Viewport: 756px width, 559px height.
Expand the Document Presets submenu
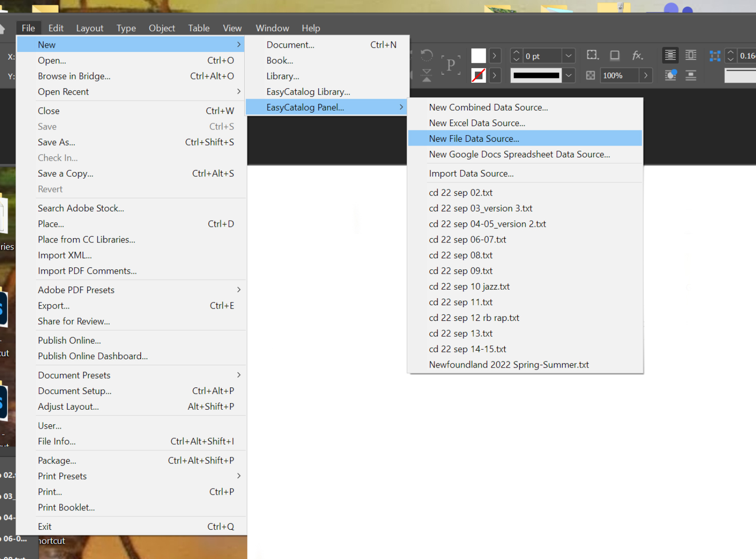pyautogui.click(x=131, y=375)
